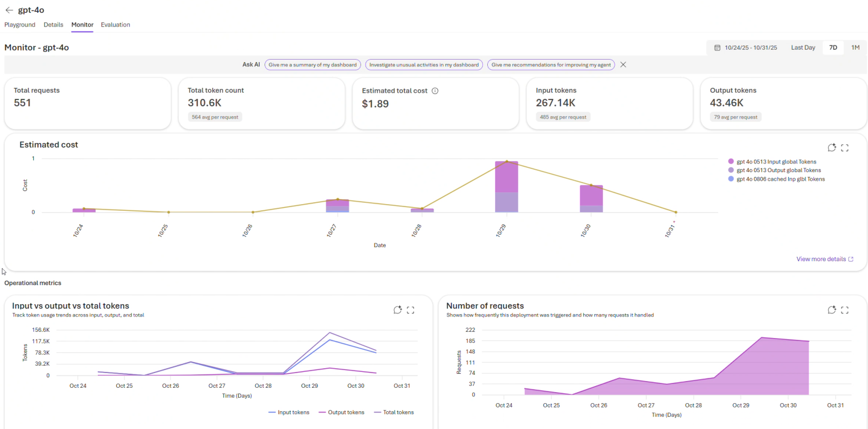Viewport: 868px width, 429px height.
Task: Refresh the Estimated cost chart
Action: coord(832,148)
